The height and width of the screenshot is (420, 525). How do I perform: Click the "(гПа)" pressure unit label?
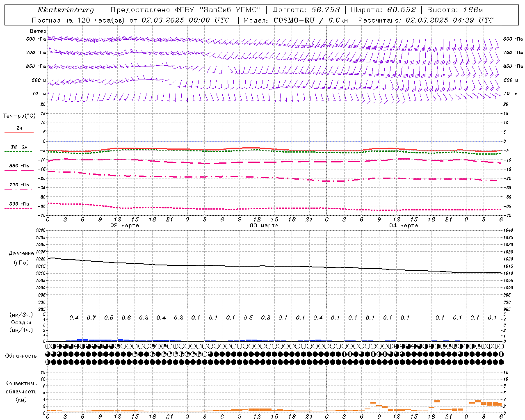pos(21,262)
